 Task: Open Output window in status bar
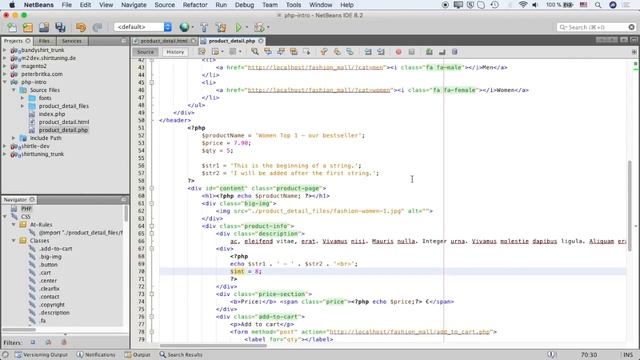[x=138, y=355]
